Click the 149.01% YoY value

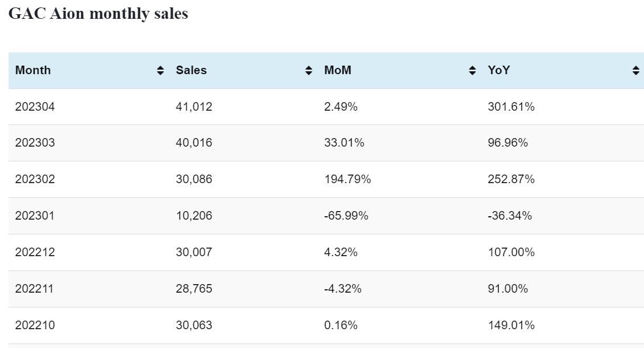511,325
